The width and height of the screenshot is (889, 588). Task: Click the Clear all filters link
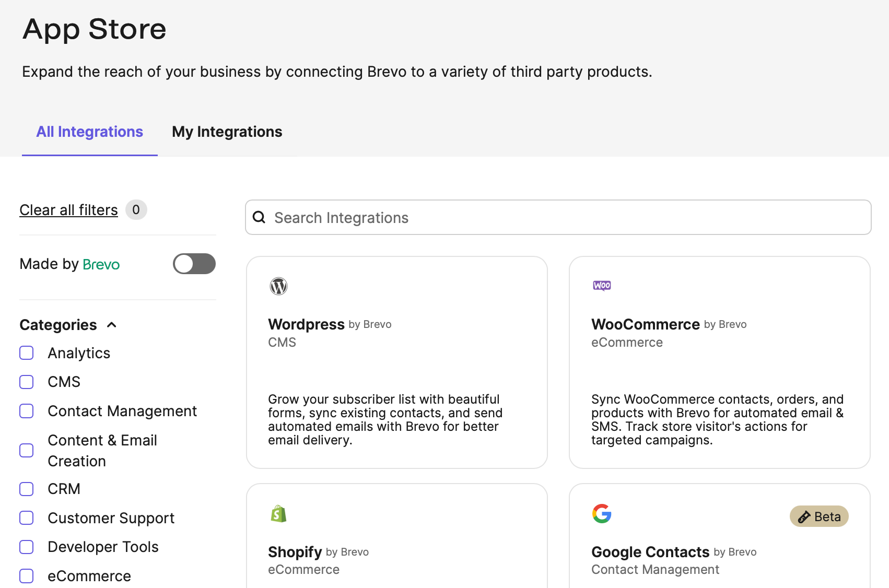pos(68,210)
